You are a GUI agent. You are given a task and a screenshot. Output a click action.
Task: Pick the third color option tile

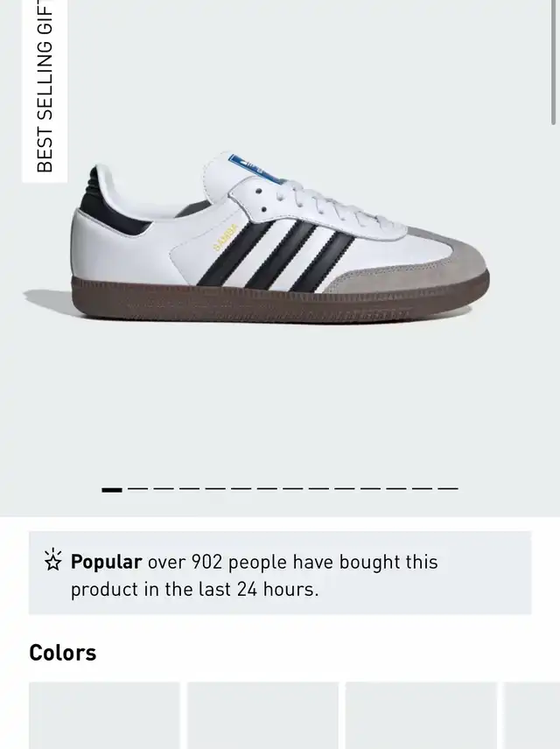click(421, 716)
